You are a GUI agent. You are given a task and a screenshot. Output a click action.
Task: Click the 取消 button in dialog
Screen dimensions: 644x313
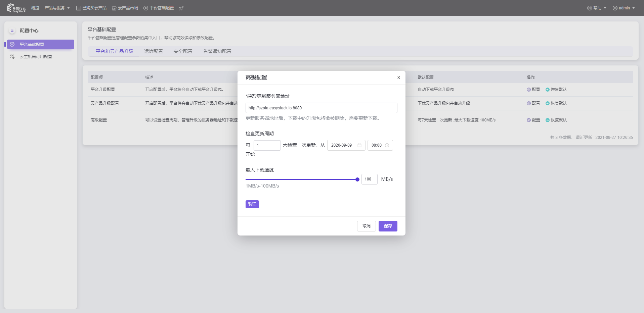pyautogui.click(x=366, y=226)
